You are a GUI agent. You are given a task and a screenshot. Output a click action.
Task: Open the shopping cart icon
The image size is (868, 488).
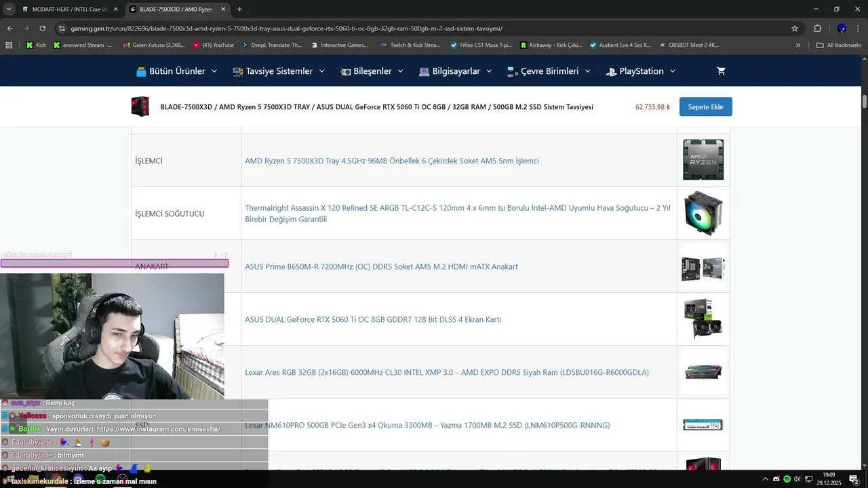tap(721, 71)
